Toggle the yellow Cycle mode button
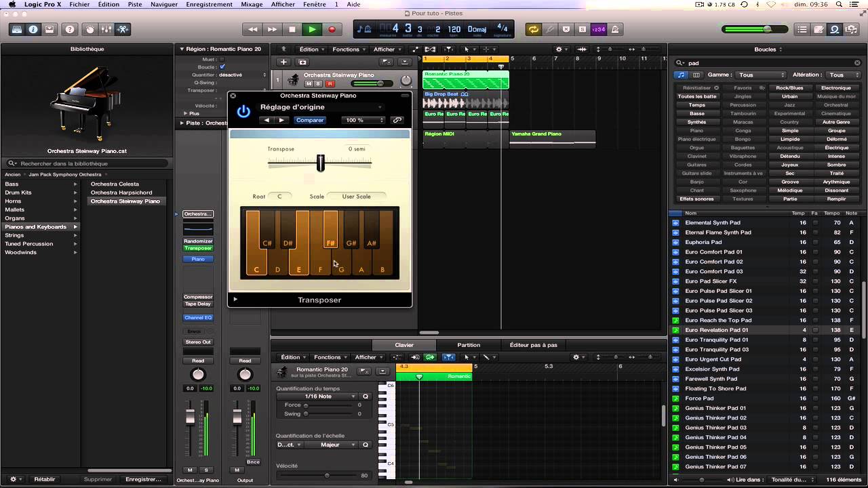This screenshot has width=868, height=488. coord(534,29)
